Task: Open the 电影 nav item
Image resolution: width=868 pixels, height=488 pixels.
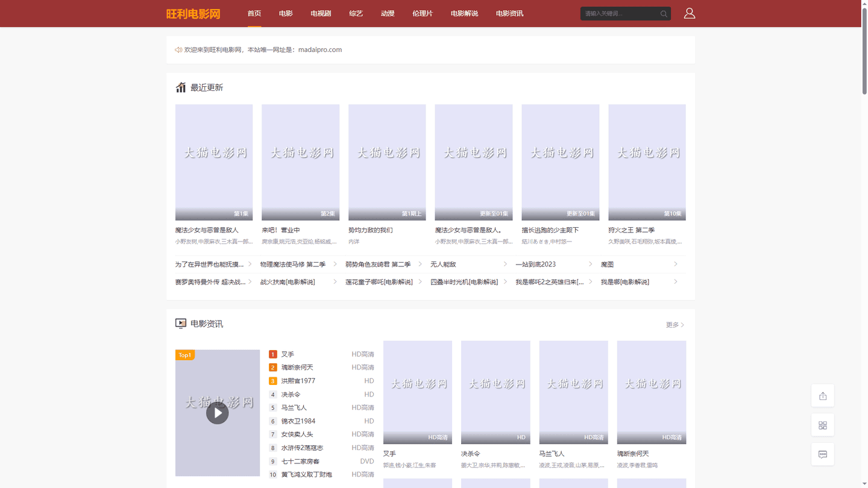Action: coord(286,13)
